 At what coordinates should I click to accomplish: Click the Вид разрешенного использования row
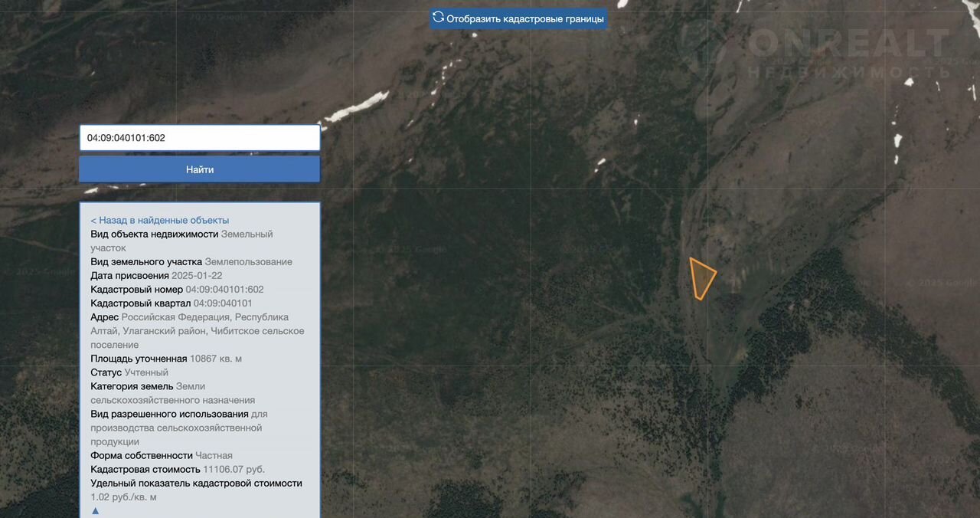click(178, 428)
